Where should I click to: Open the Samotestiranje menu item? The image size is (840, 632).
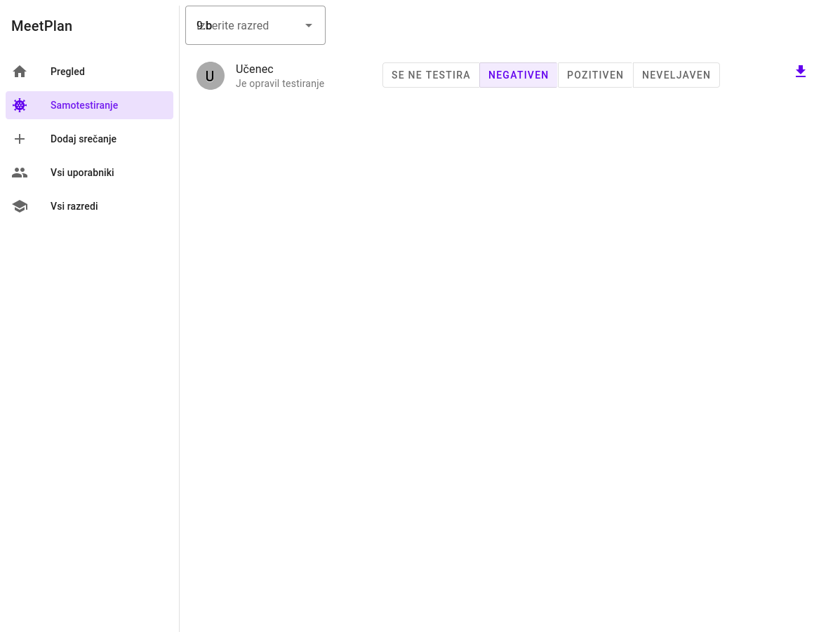point(89,105)
